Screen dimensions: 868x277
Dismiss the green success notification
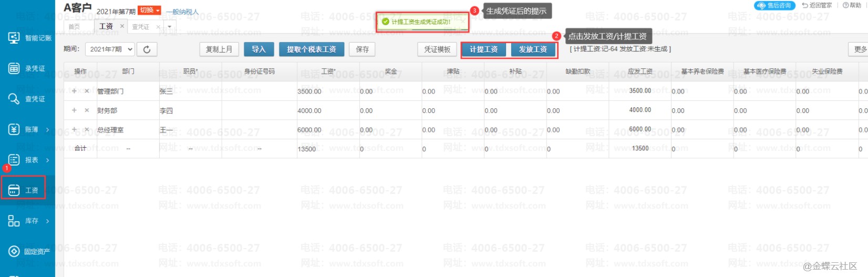(463, 22)
